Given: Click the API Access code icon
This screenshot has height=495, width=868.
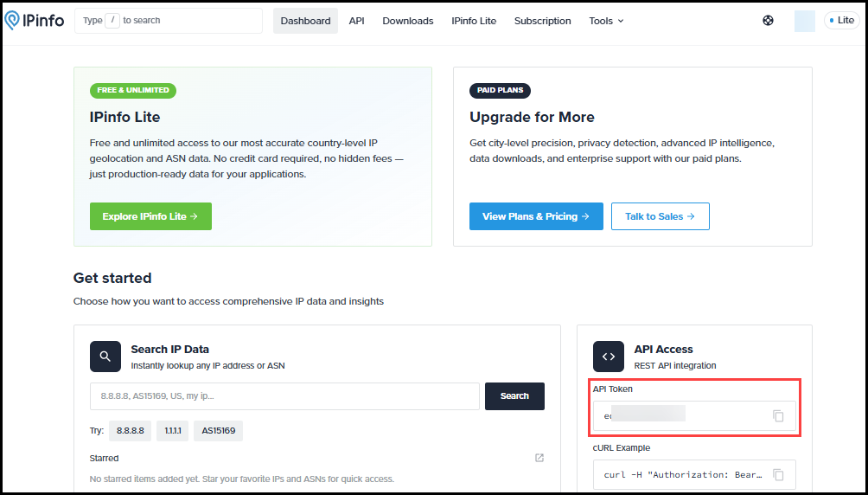Looking at the screenshot, I should 609,357.
